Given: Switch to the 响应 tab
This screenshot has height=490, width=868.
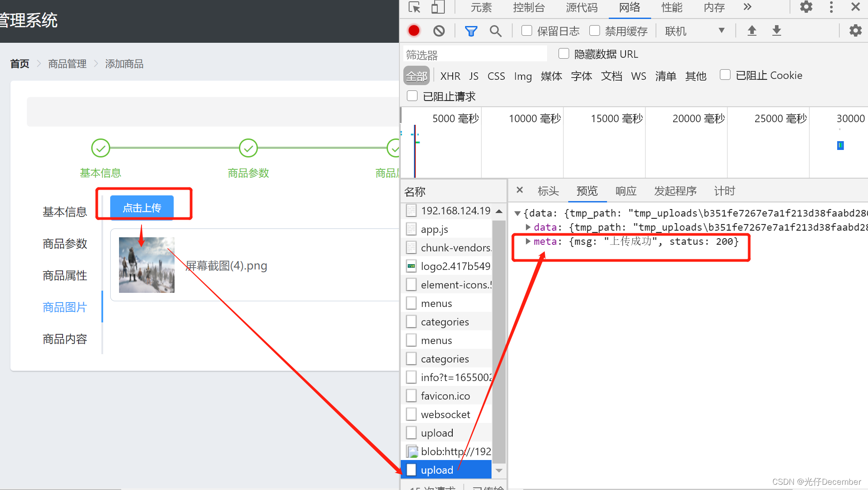Looking at the screenshot, I should click(626, 191).
